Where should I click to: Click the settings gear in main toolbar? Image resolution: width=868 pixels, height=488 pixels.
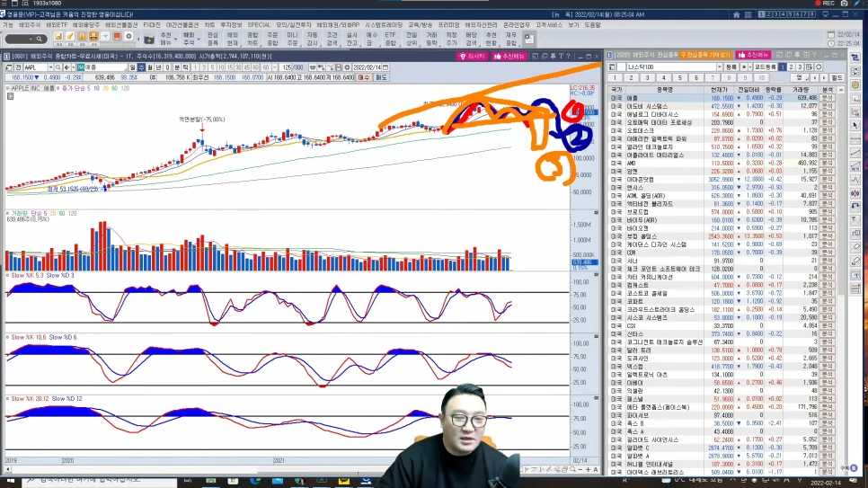(128, 37)
